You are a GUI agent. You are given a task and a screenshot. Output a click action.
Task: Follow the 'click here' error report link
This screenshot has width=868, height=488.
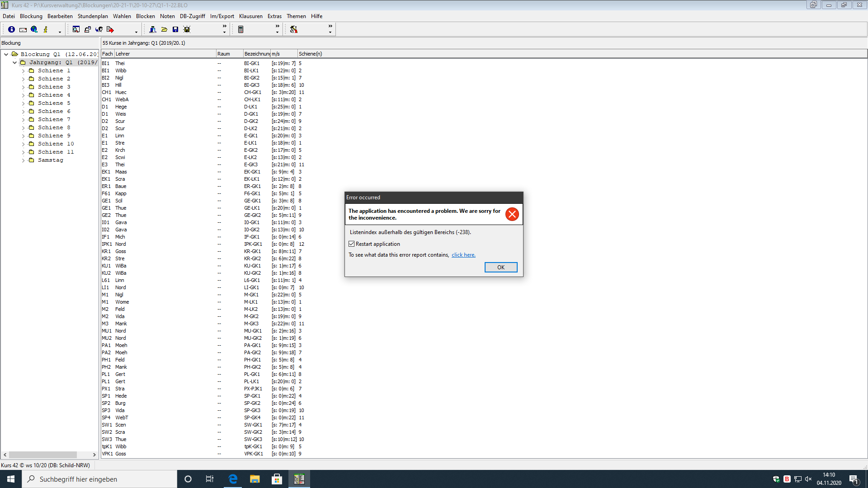[x=463, y=255]
